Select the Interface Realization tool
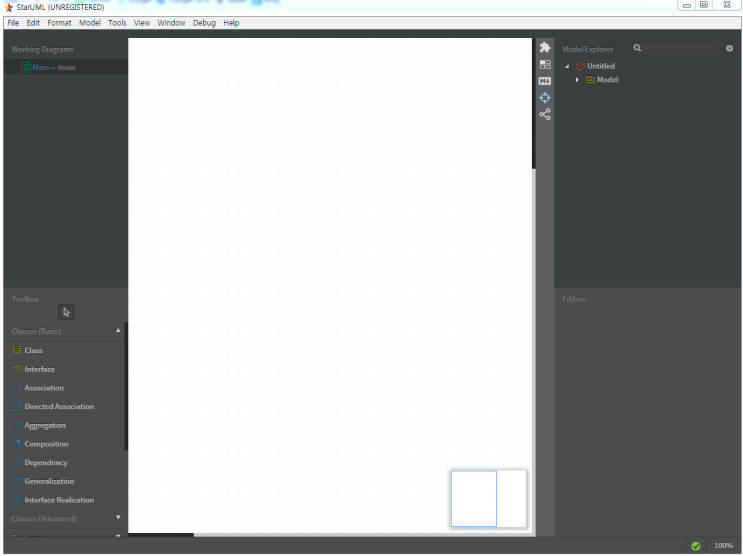The width and height of the screenshot is (743, 556). (59, 500)
